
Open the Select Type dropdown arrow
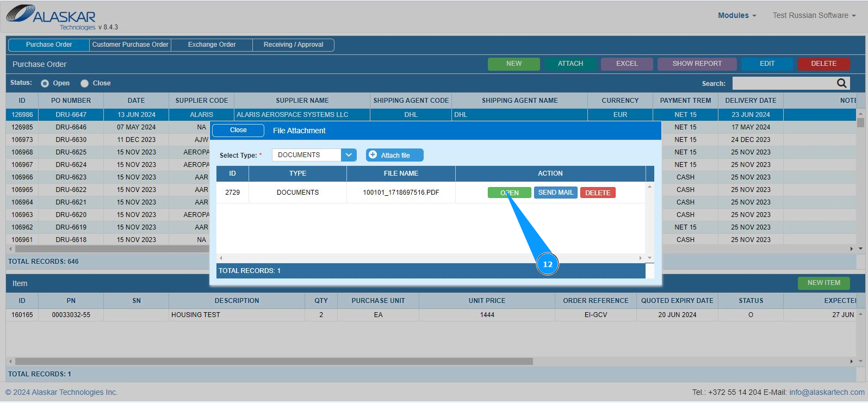point(349,155)
